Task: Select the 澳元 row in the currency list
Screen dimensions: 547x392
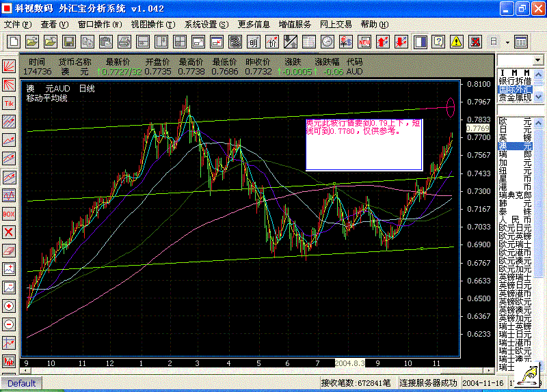Action: pyautogui.click(x=515, y=146)
